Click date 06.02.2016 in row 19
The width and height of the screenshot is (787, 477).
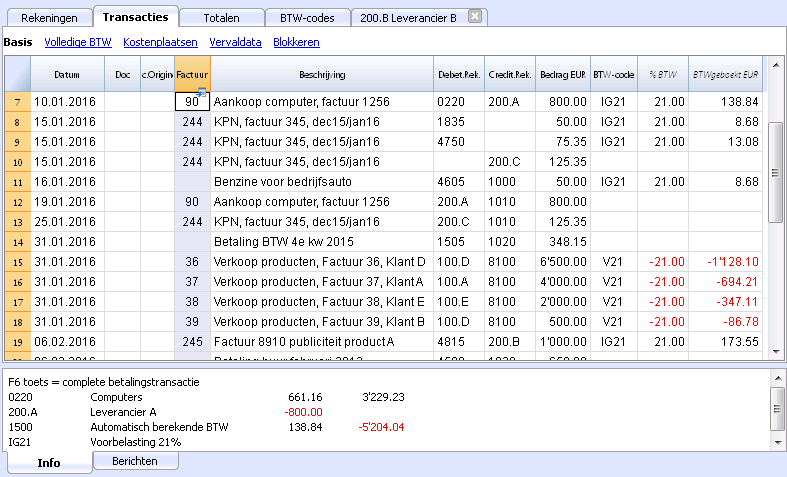[x=65, y=342]
